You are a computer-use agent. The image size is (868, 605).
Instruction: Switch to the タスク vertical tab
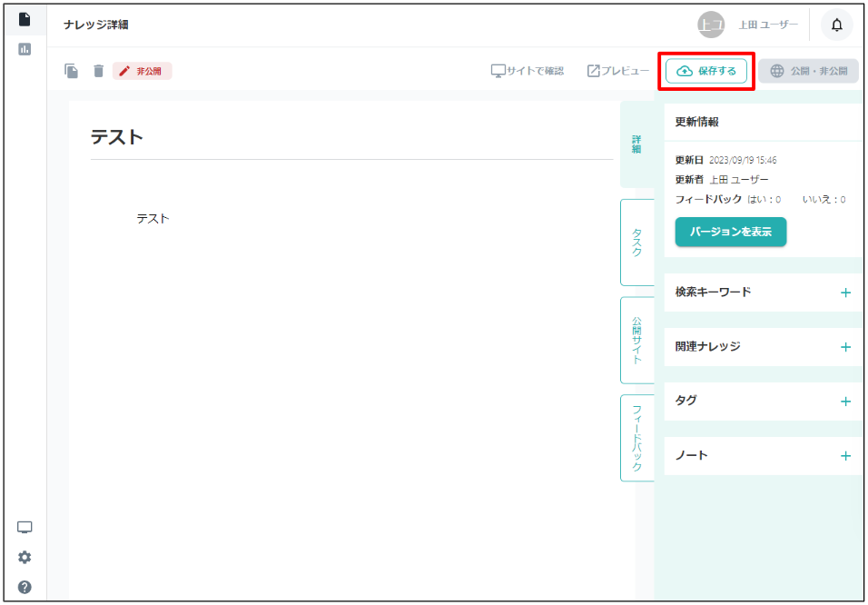(x=637, y=243)
